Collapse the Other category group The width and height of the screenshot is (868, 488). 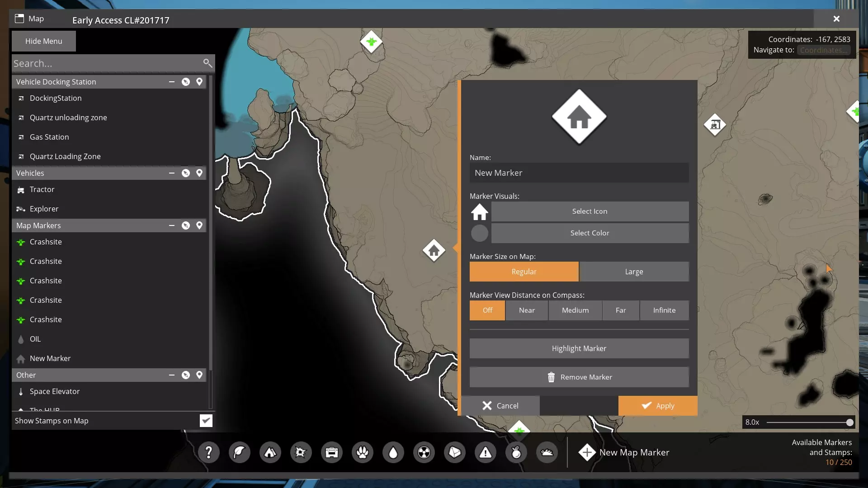[x=172, y=375]
